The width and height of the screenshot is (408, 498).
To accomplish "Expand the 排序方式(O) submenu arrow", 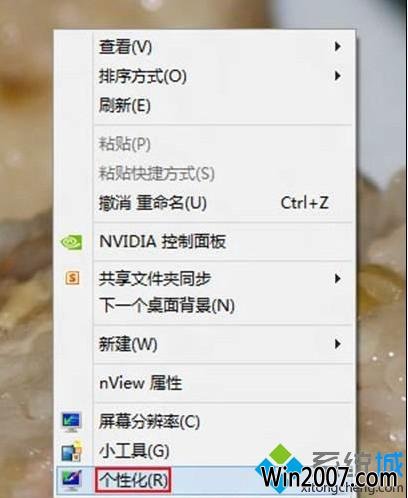I will coord(337,76).
